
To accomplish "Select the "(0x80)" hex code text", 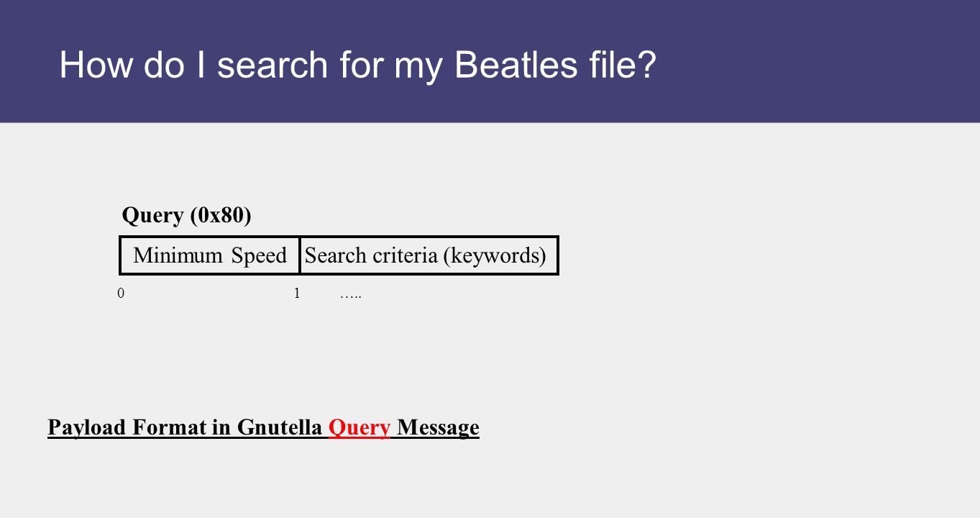I will (x=221, y=214).
